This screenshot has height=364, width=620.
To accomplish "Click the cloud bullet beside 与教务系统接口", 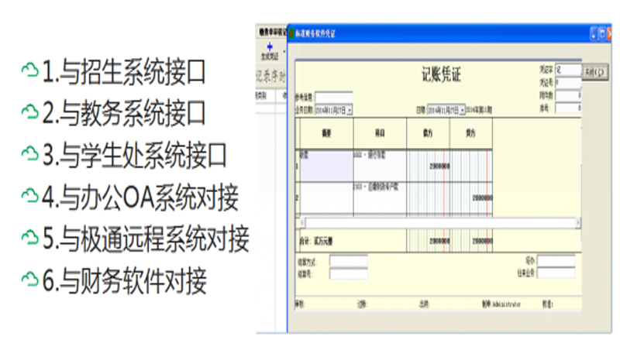I will point(30,113).
